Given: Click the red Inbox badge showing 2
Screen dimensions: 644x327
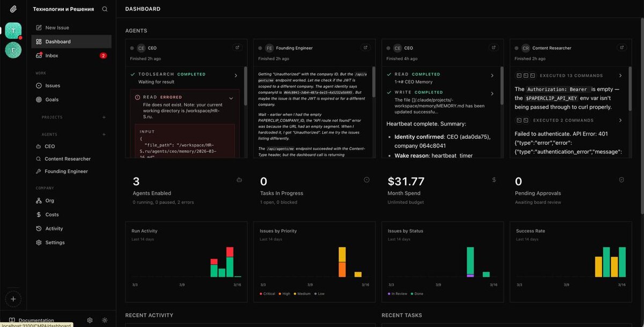Looking at the screenshot, I should pyautogui.click(x=103, y=56).
